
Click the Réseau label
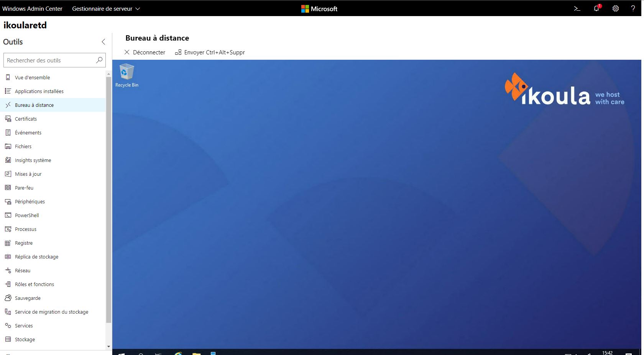[23, 270]
